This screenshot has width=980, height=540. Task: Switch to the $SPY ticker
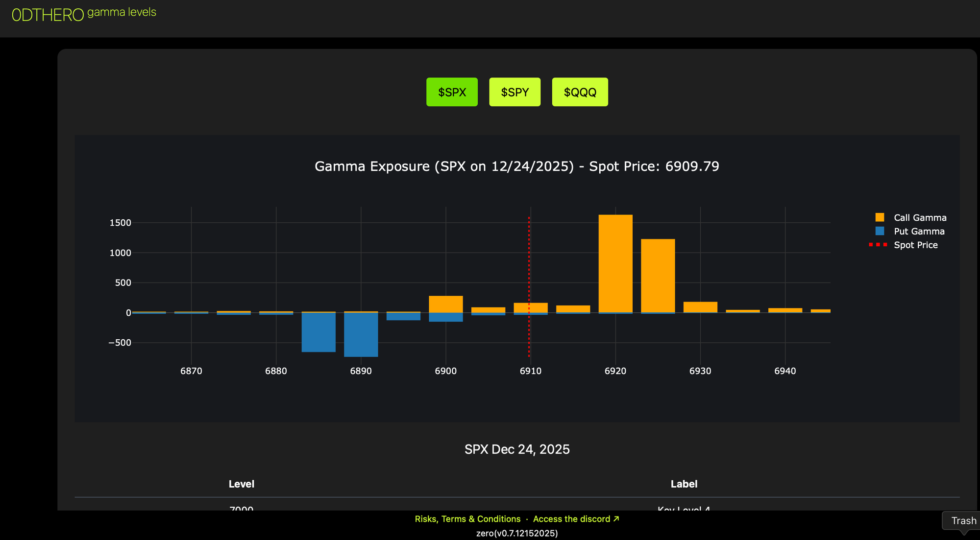point(514,92)
